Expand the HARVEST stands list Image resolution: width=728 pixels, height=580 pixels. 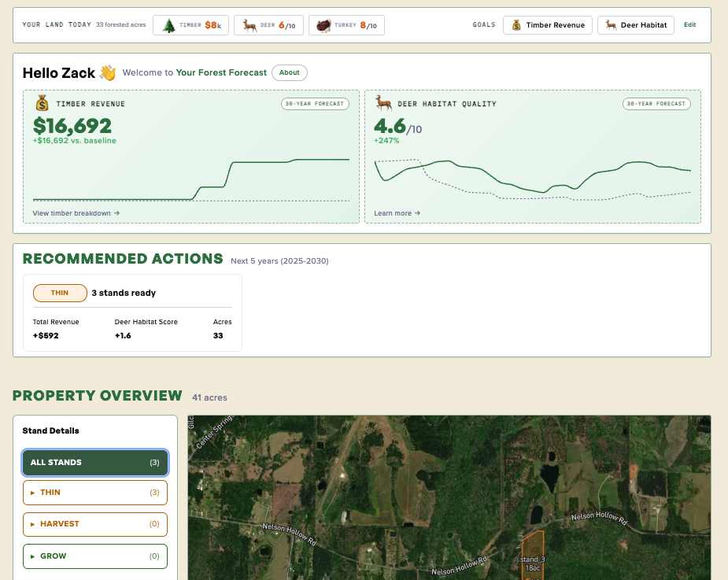(x=94, y=523)
